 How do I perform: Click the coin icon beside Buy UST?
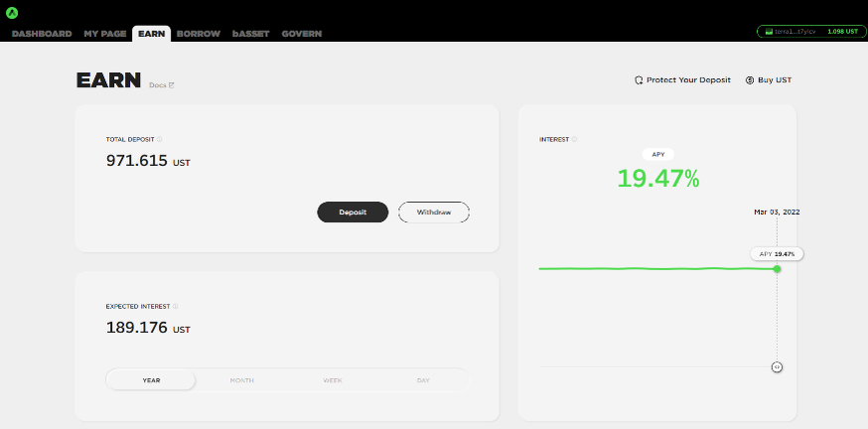[x=750, y=80]
